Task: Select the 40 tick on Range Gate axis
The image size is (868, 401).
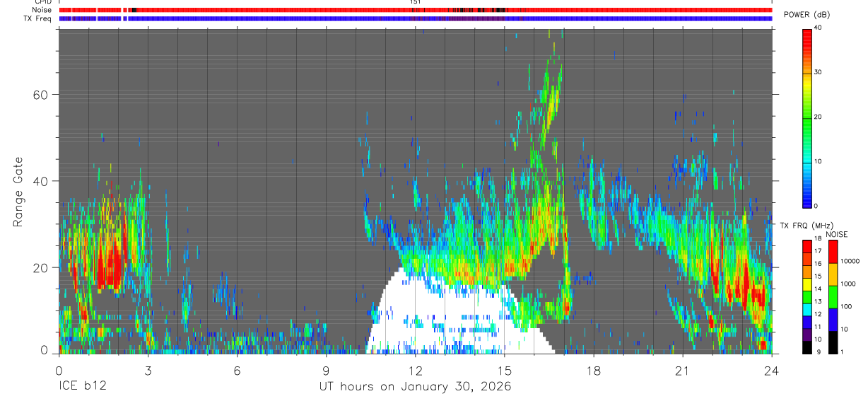Action: 41,181
